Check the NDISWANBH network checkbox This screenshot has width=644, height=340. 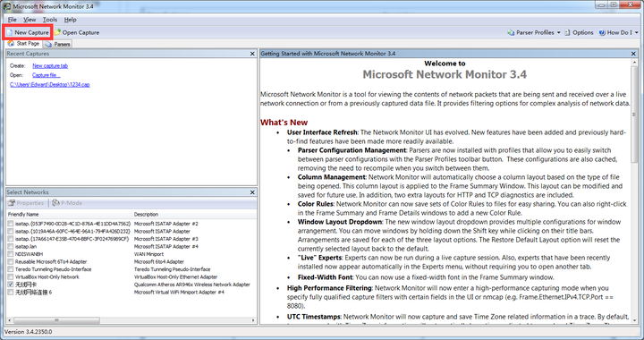tap(10, 254)
